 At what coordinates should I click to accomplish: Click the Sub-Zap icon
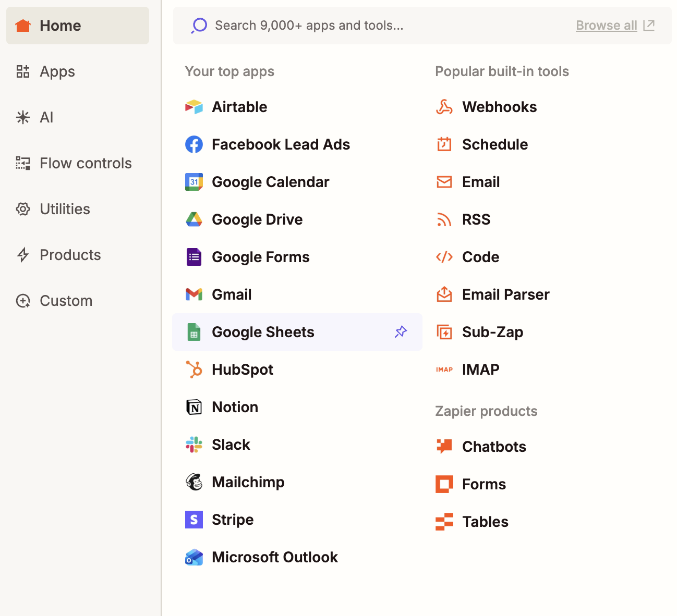(x=444, y=332)
